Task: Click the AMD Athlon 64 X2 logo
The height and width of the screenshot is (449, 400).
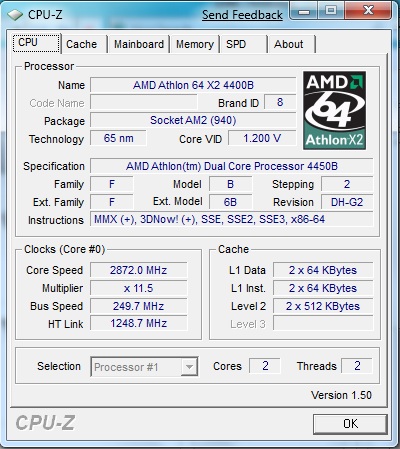Action: click(334, 110)
